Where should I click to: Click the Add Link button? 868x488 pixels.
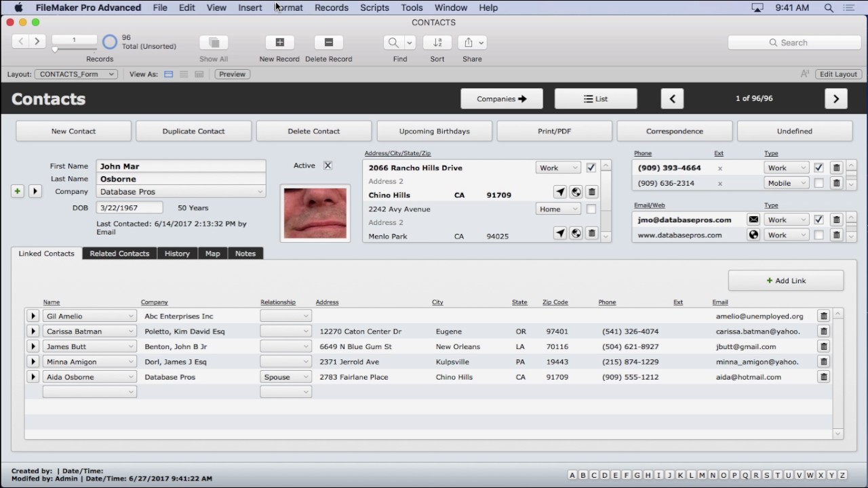786,281
